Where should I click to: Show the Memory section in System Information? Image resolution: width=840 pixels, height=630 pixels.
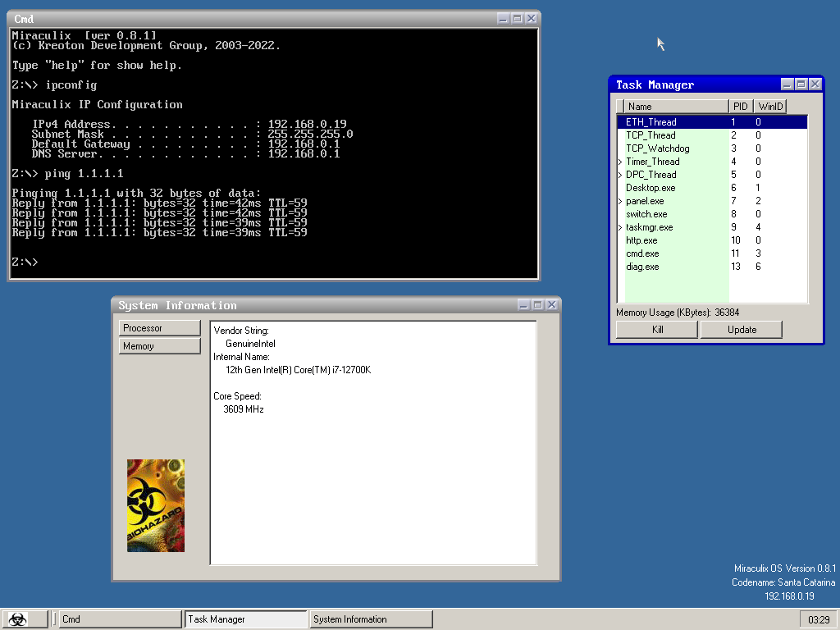pyautogui.click(x=159, y=346)
